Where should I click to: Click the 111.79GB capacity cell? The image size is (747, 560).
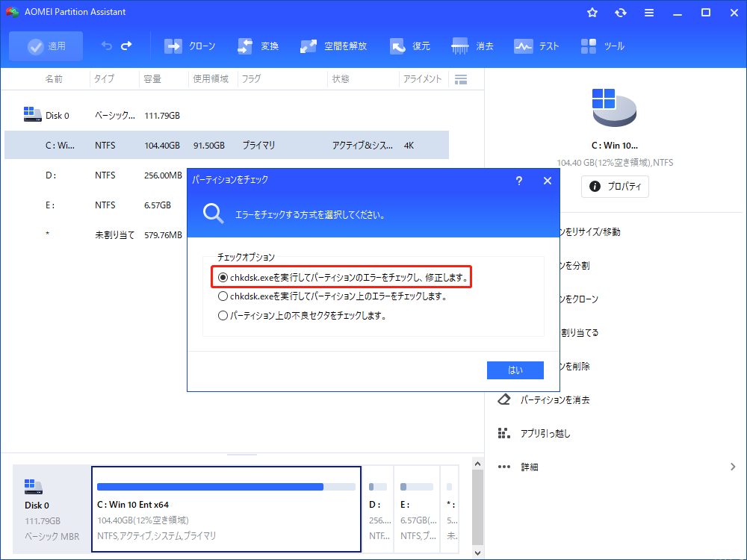pos(162,115)
